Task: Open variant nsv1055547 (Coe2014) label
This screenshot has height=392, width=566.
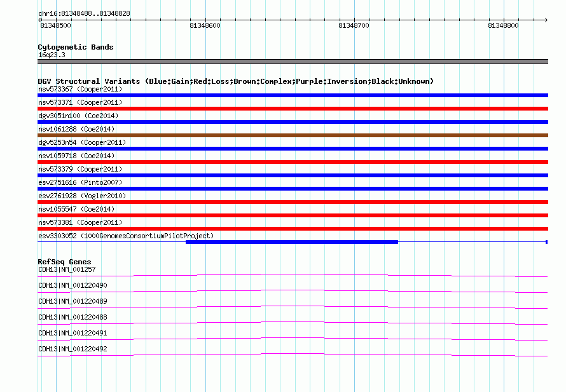Action: pyautogui.click(x=76, y=209)
